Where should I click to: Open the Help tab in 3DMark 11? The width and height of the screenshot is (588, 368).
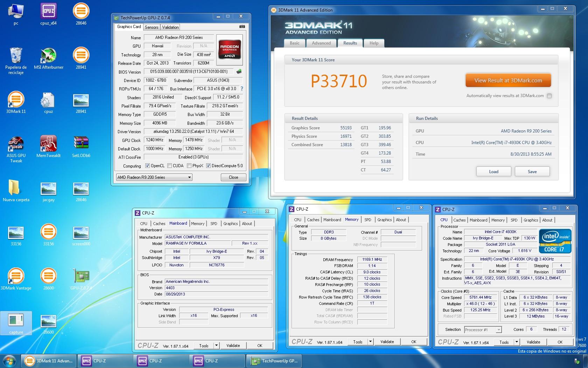374,43
